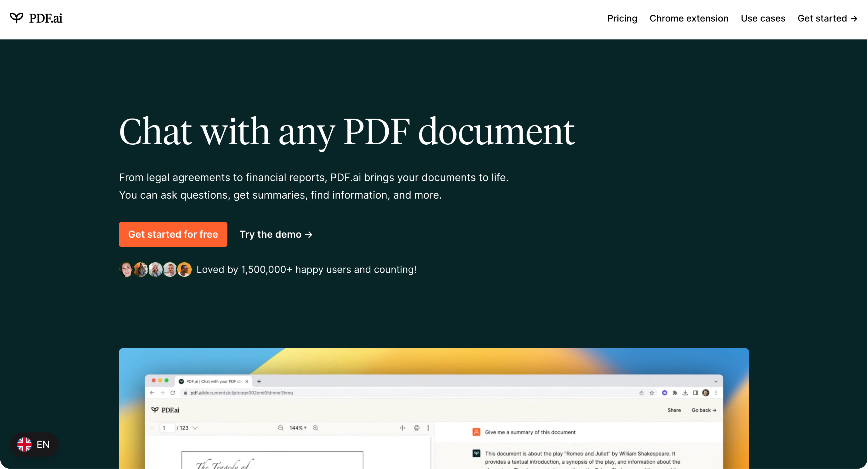
Task: Follow the Try the demo link
Action: (276, 234)
